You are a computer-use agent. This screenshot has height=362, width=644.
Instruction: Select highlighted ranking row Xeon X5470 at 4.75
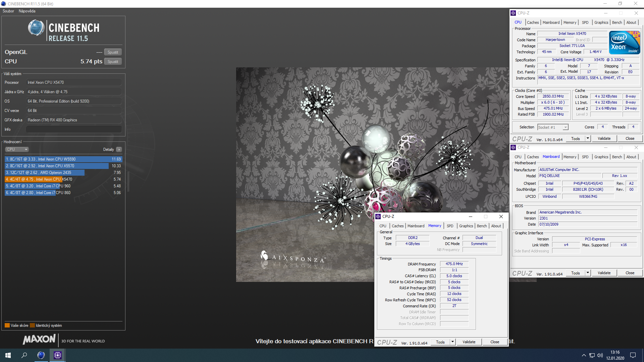click(x=63, y=179)
